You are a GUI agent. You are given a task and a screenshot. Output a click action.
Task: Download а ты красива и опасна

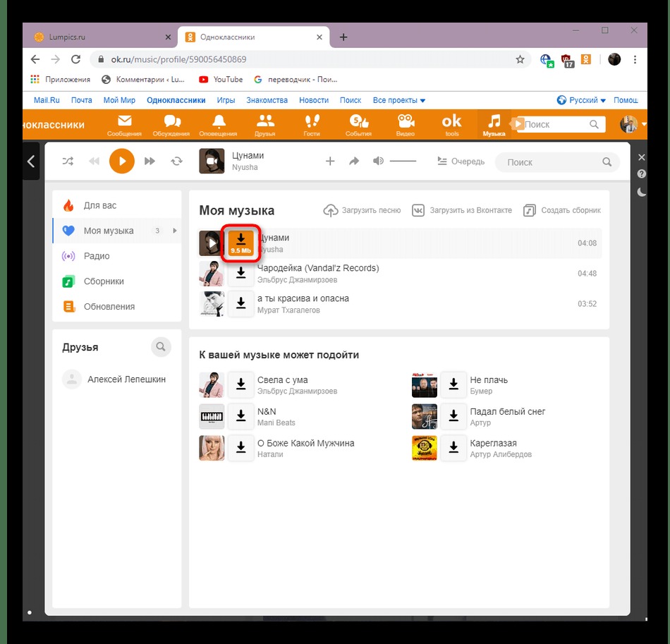pyautogui.click(x=241, y=304)
